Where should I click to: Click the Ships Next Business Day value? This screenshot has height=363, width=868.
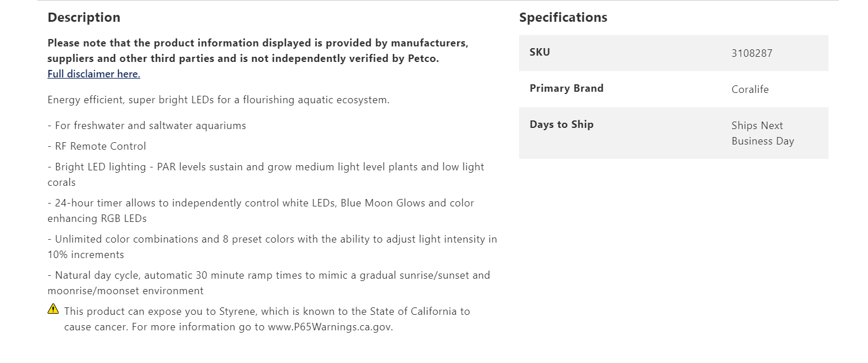tap(763, 133)
